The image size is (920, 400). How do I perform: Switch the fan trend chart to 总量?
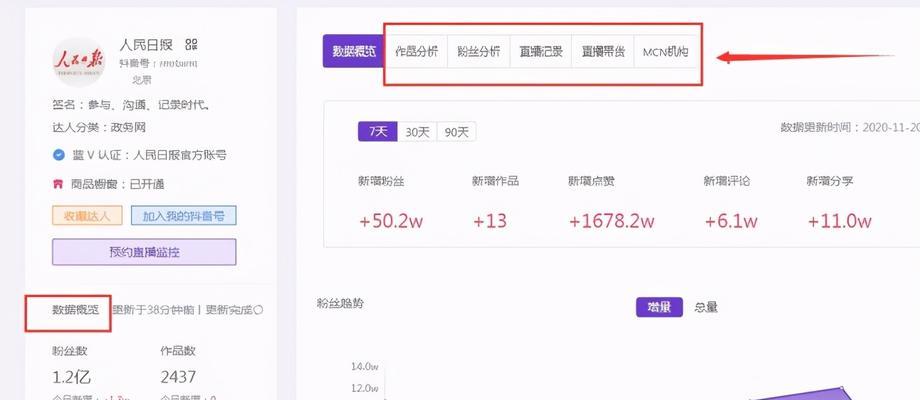(x=706, y=307)
